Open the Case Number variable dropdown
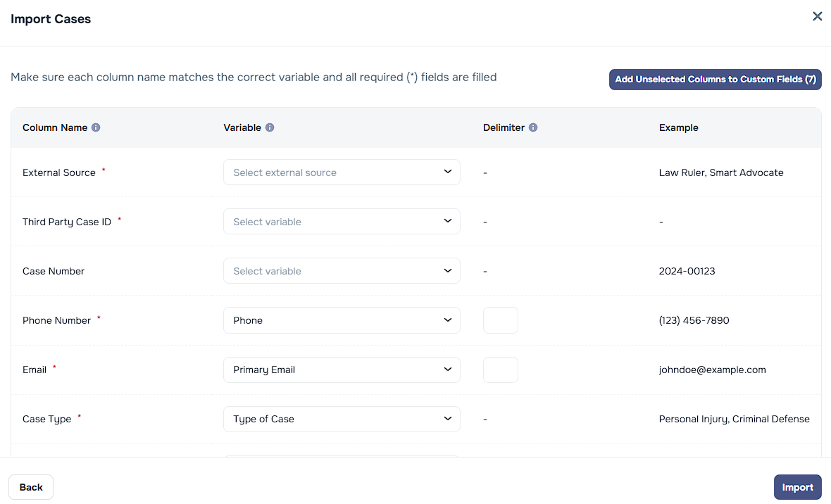This screenshot has height=504, width=831. click(x=342, y=271)
